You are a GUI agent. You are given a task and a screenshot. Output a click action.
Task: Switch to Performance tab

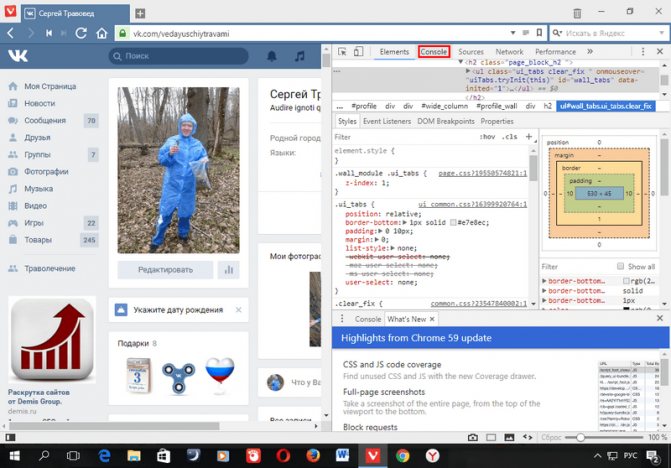coord(555,52)
